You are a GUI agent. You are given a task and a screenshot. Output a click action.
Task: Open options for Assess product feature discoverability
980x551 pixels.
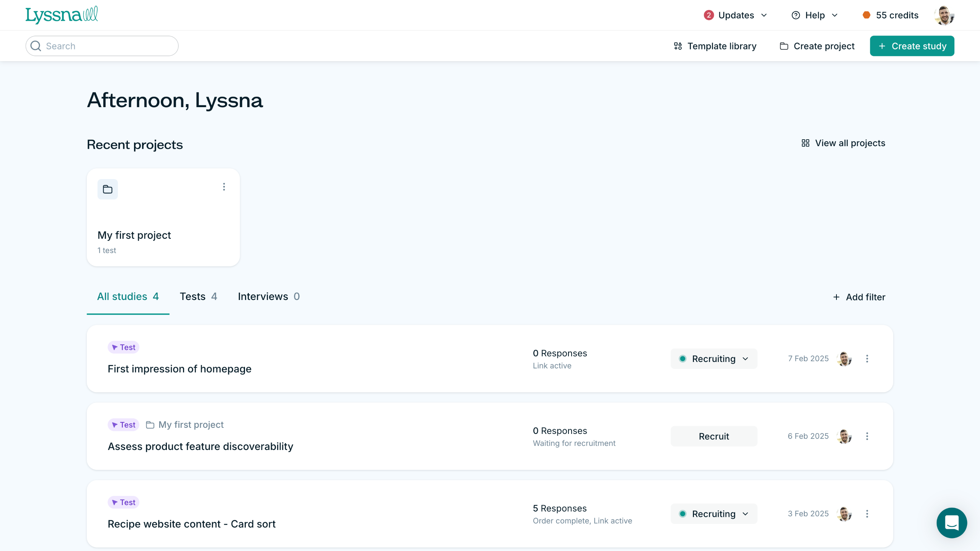[867, 436]
